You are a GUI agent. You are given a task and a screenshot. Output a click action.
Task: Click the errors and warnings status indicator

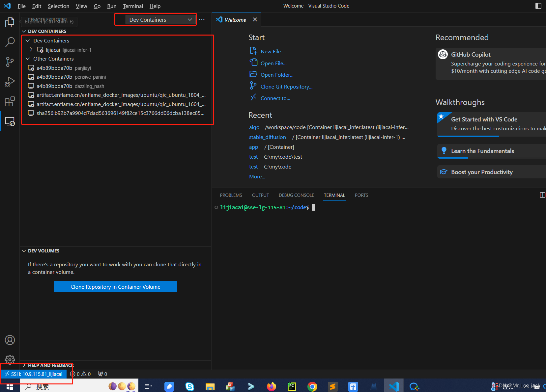click(x=80, y=374)
